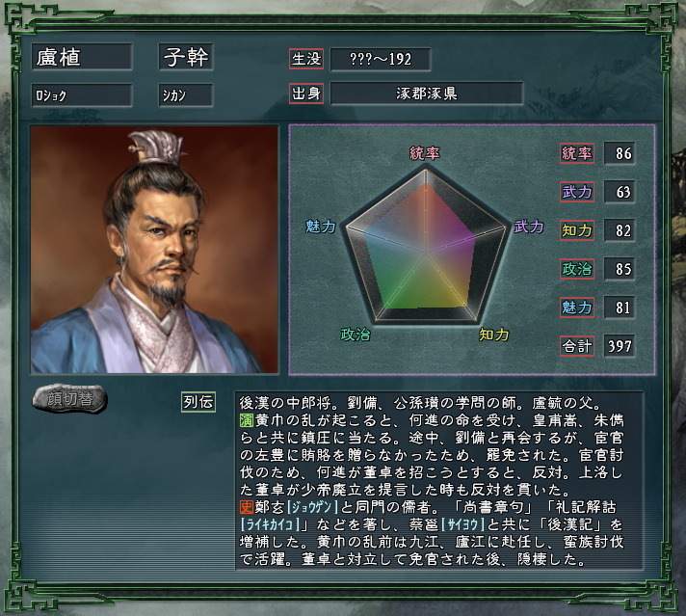Select the 政治 stat label
Viewport: 686px width, 616px height.
tap(576, 269)
